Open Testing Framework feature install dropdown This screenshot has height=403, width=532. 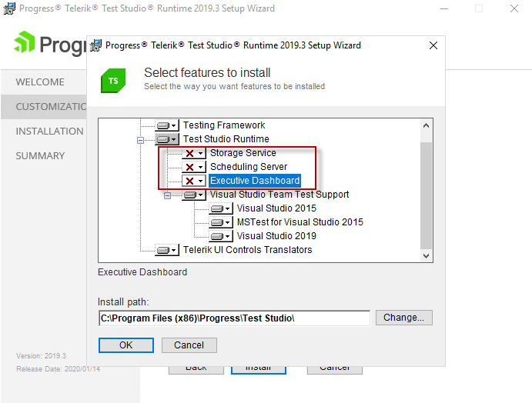[167, 126]
